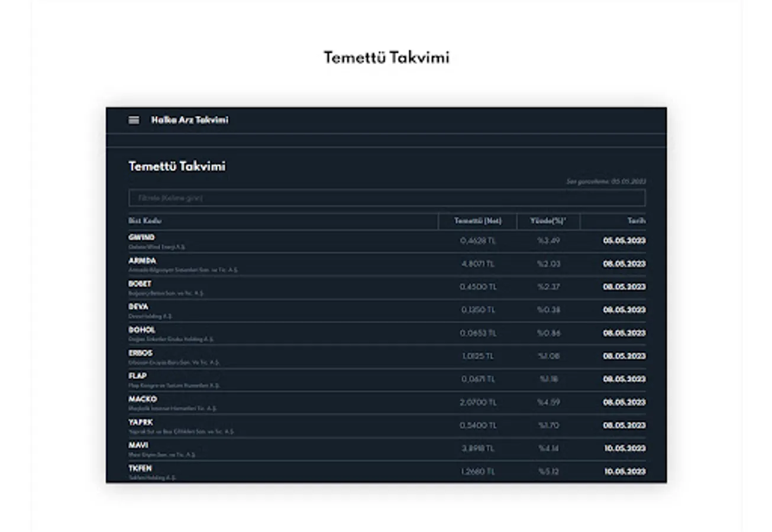772x532 pixels.
Task: Click GWIND dividend value 0,4628 TL
Action: point(478,241)
